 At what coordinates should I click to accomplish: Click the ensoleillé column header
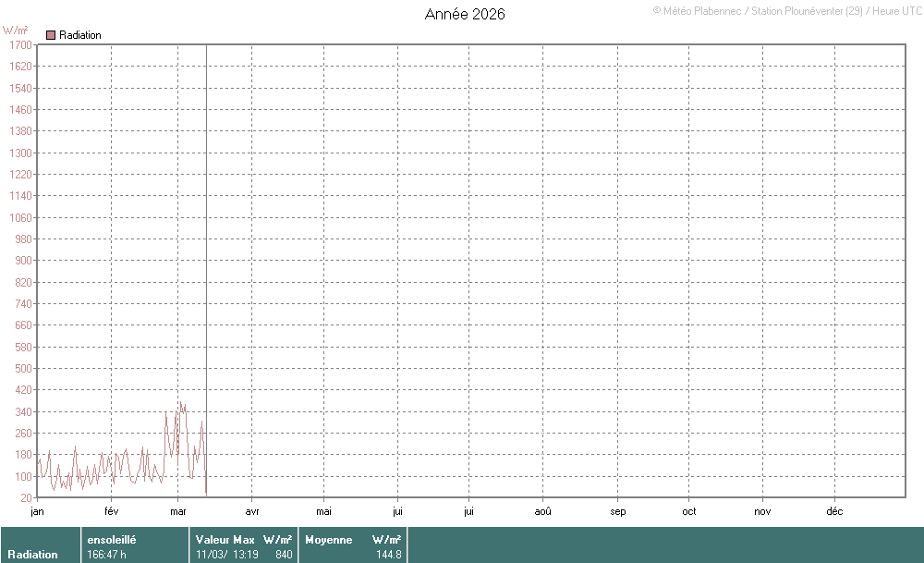click(111, 539)
